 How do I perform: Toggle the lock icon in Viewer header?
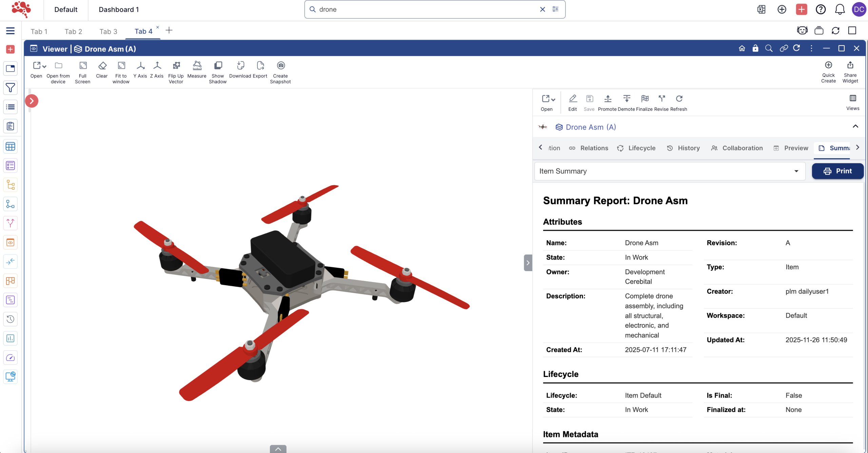pos(755,49)
